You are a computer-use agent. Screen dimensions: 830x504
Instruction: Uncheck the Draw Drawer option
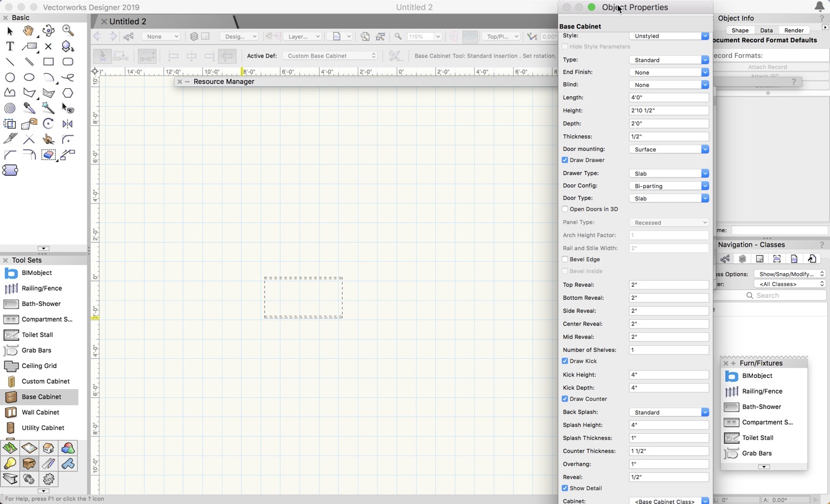tap(565, 160)
